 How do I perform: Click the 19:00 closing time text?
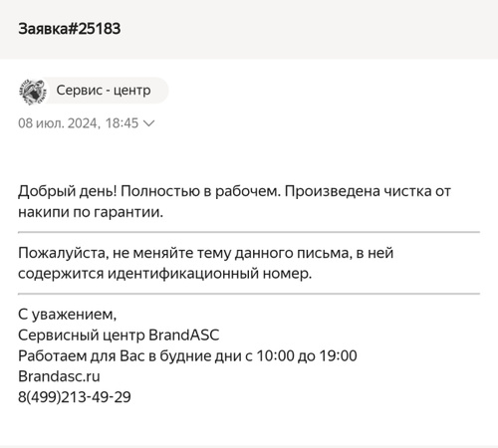338,356
